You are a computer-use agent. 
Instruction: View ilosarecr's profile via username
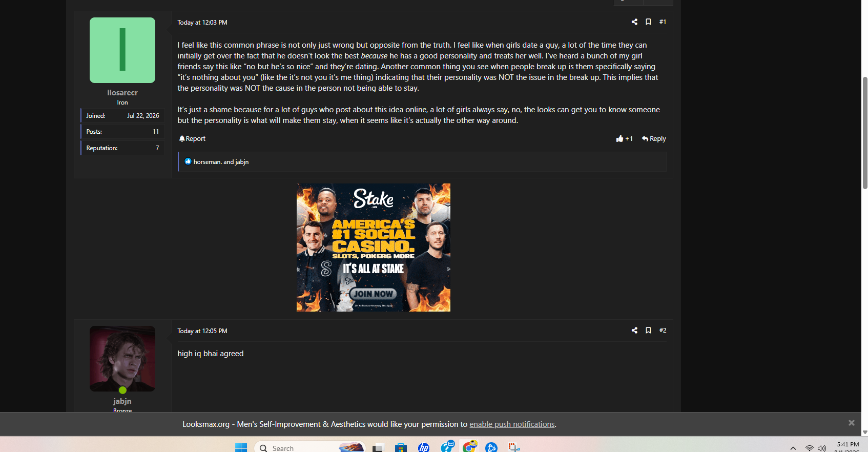coord(122,93)
